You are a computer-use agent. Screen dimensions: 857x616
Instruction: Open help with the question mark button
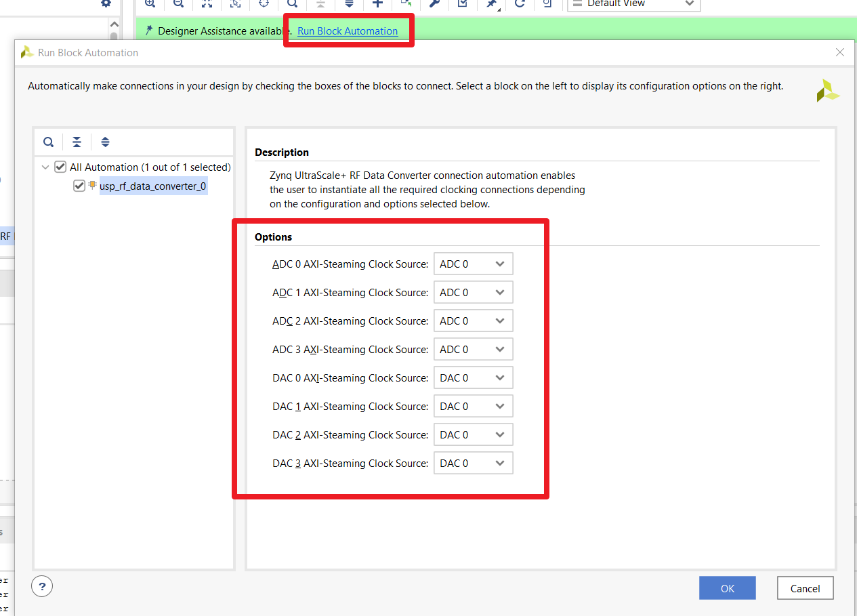point(42,586)
